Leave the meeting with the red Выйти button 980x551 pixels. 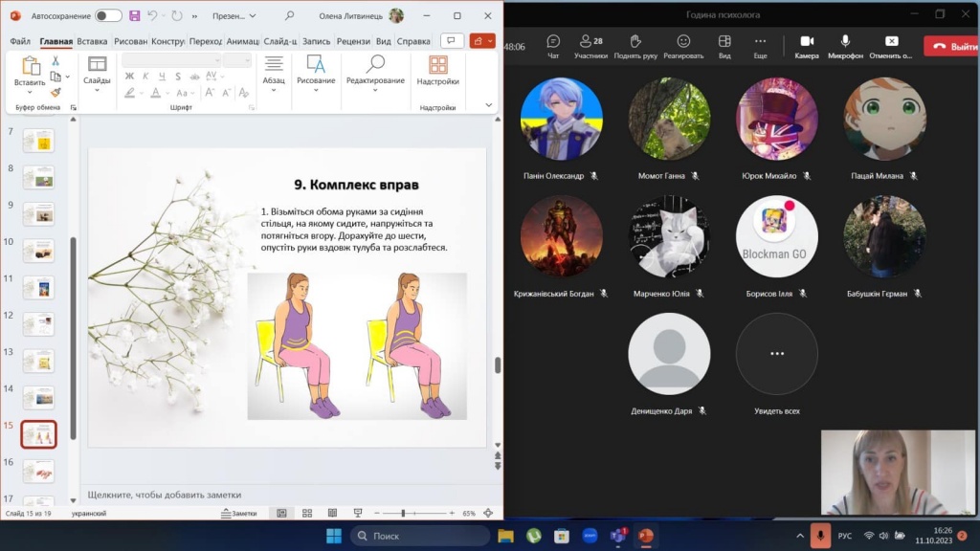point(951,46)
